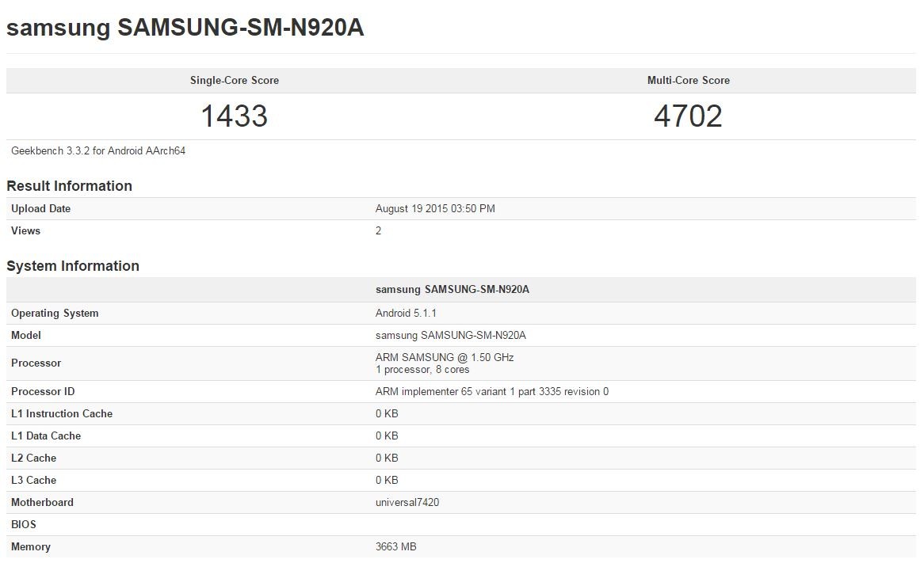Viewport: 924px width, 563px height.
Task: Select the Geekbench 3.3.2 for Android AArch64 text
Action: coord(98,150)
